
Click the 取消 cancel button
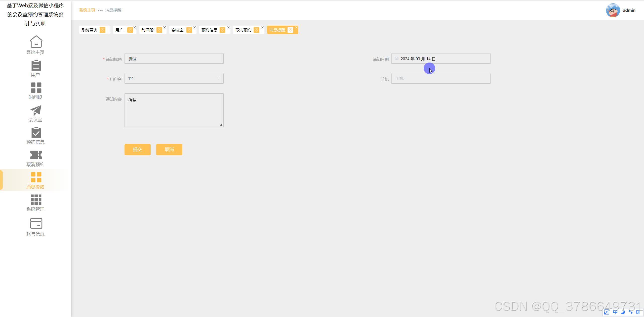[169, 149]
